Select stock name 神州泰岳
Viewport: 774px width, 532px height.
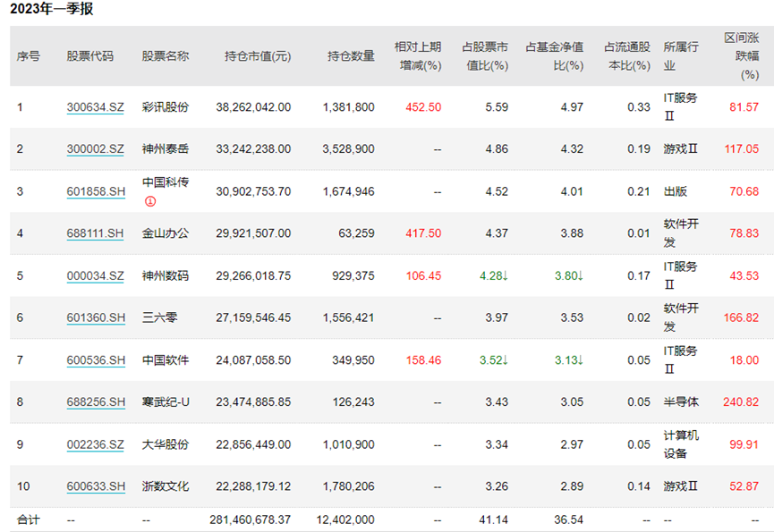166,149
